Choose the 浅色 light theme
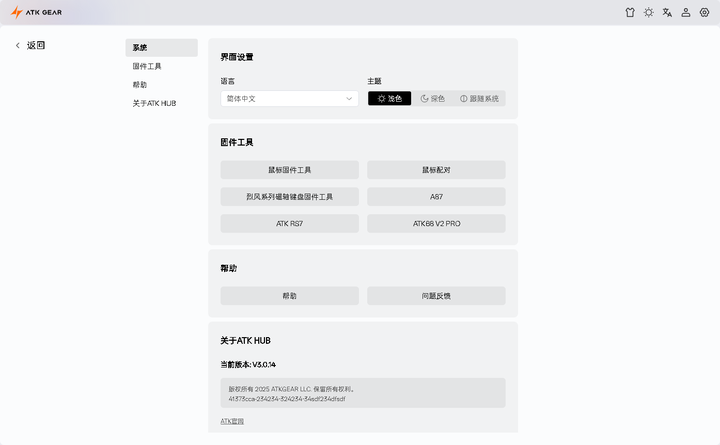The height and width of the screenshot is (445, 720). pos(389,99)
